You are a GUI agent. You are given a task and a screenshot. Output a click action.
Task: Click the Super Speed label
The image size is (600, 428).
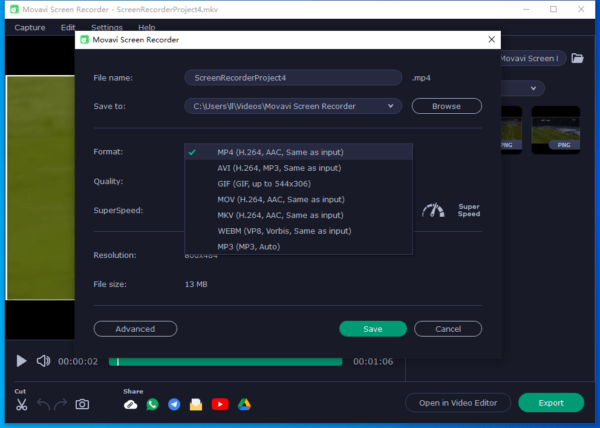tap(469, 210)
